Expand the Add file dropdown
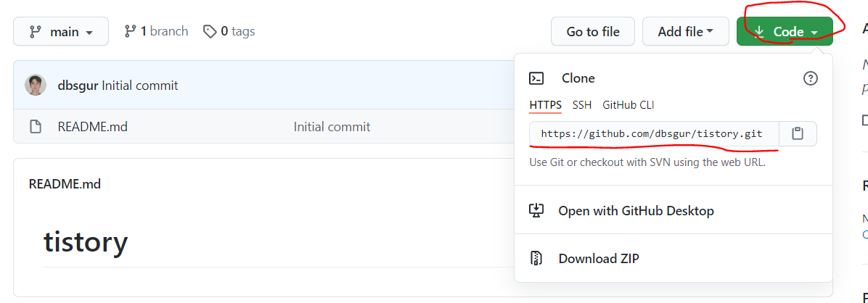Image resolution: width=868 pixels, height=303 pixels. [685, 31]
